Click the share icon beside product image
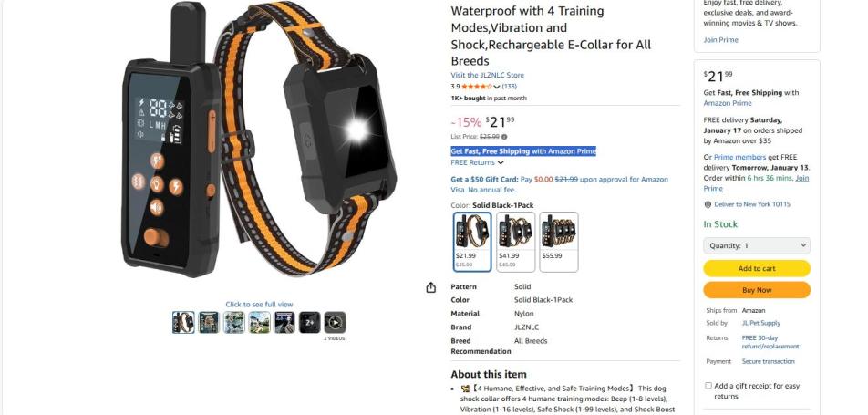 (431, 287)
